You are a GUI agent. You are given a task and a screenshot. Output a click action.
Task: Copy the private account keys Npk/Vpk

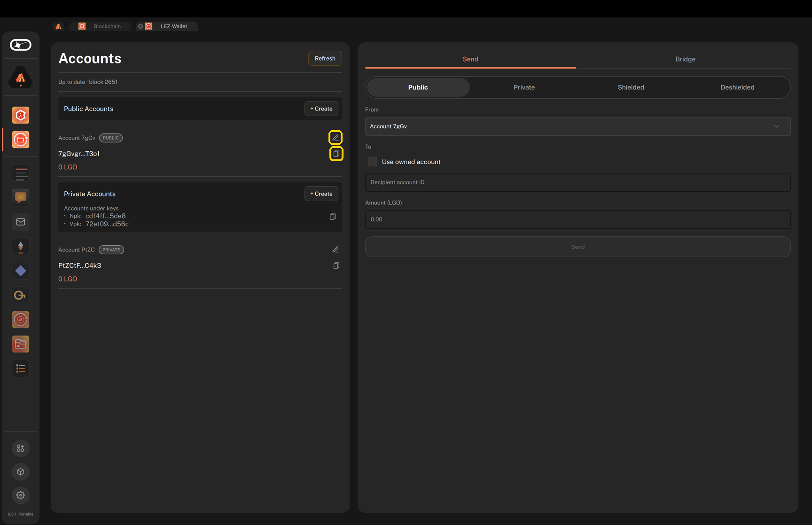333,217
